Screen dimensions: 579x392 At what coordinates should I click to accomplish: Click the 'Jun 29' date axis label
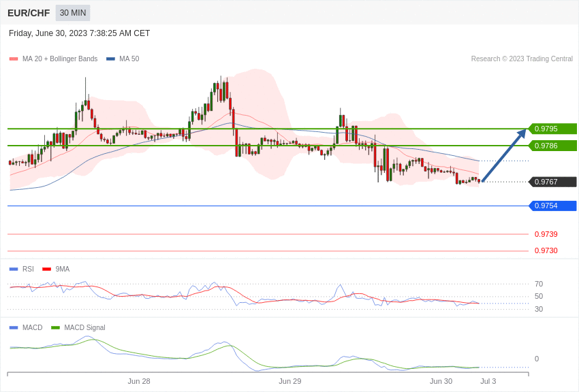coord(290,381)
